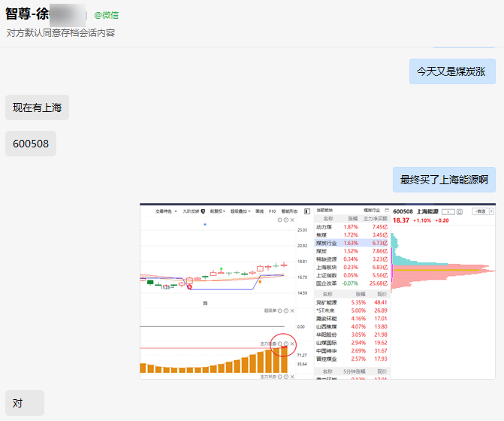The image size is (504, 421).
Task: Click the copy icon beside the stock name box
Action: coord(460,211)
